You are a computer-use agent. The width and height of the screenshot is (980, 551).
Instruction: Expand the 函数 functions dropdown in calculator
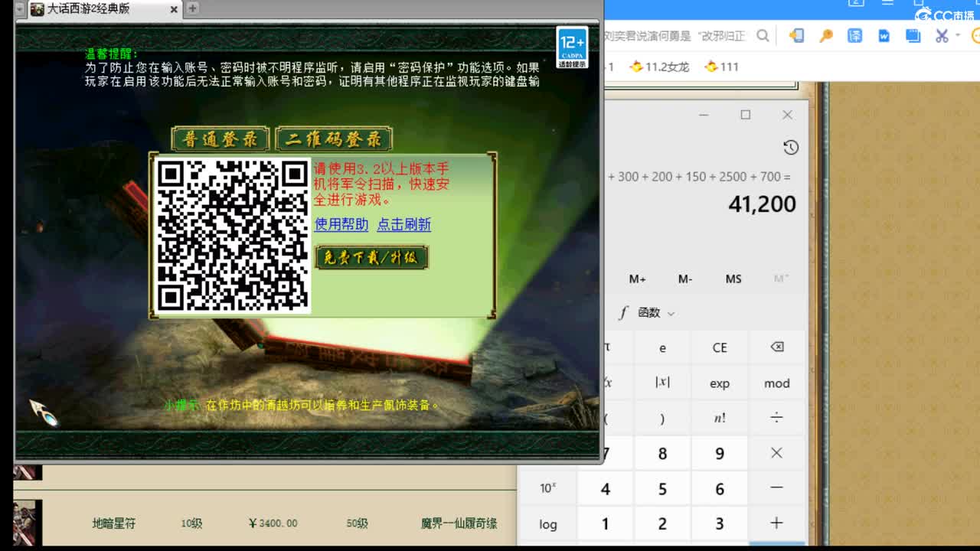(647, 312)
